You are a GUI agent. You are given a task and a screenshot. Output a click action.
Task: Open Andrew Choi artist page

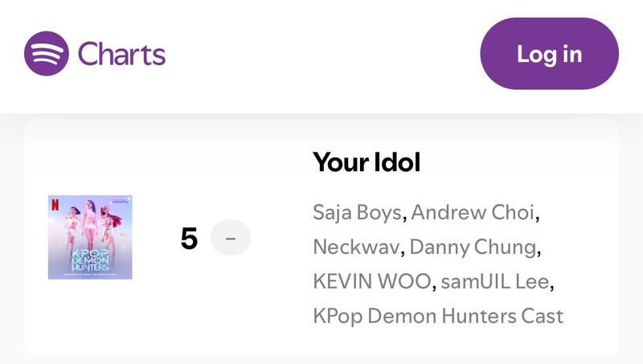point(473,213)
